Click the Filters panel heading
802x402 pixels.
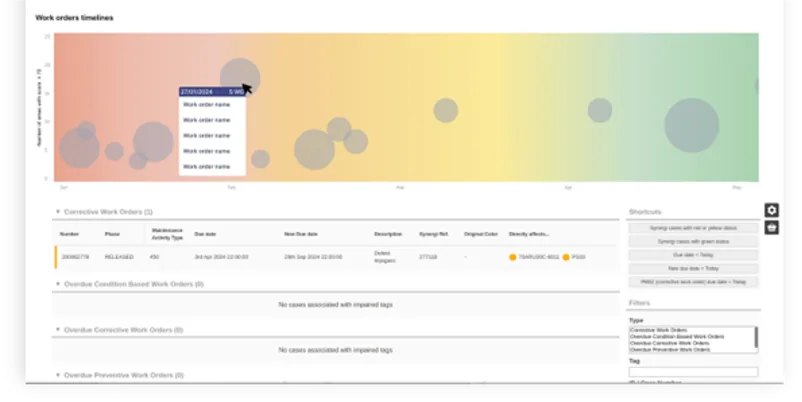(x=639, y=303)
